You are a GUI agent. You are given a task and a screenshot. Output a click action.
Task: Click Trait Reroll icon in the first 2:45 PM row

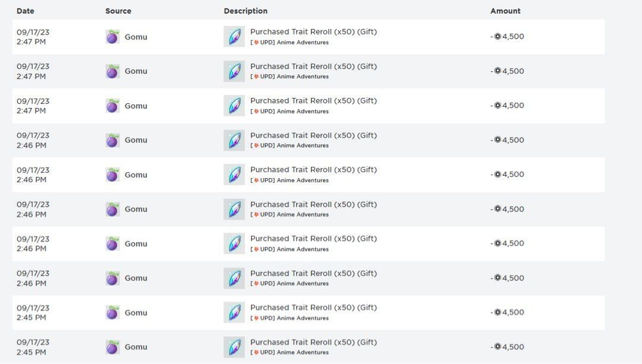(234, 312)
